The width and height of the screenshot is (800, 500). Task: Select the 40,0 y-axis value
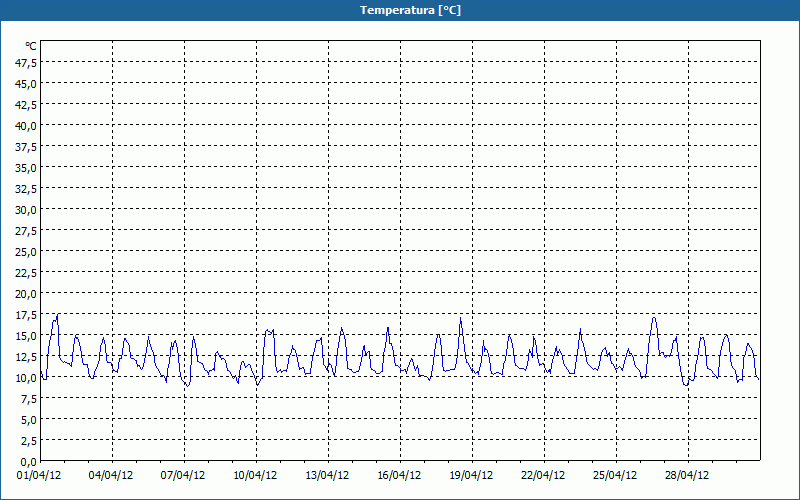(x=26, y=126)
